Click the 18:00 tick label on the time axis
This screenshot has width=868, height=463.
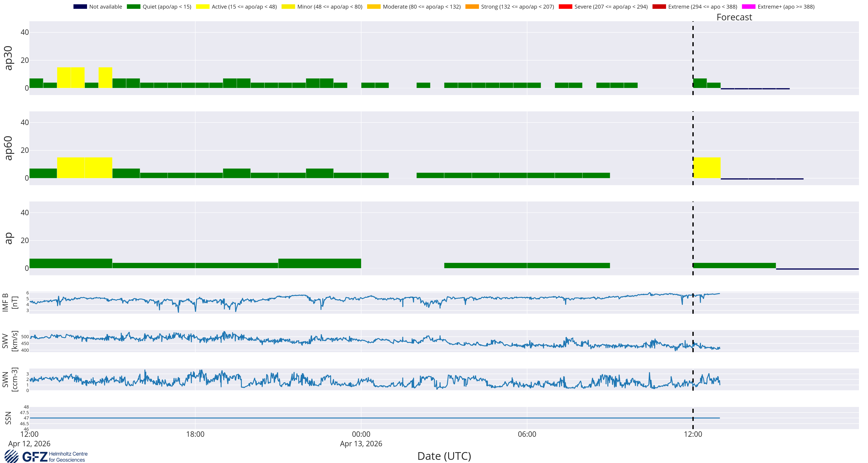[196, 434]
